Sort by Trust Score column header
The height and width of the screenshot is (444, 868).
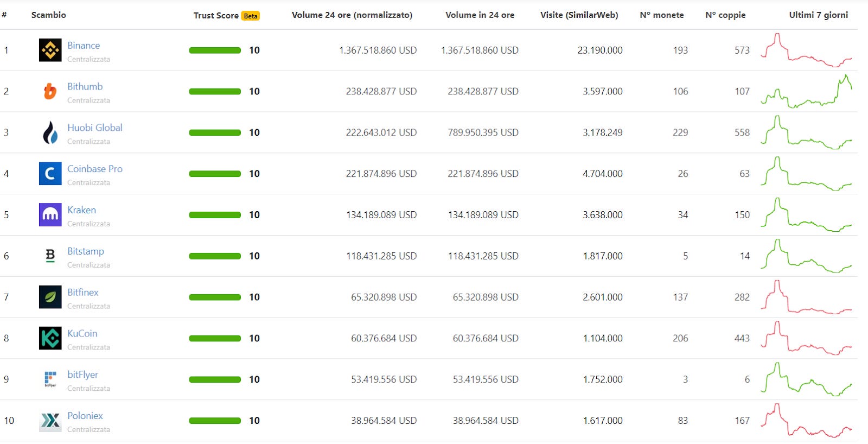coord(216,16)
